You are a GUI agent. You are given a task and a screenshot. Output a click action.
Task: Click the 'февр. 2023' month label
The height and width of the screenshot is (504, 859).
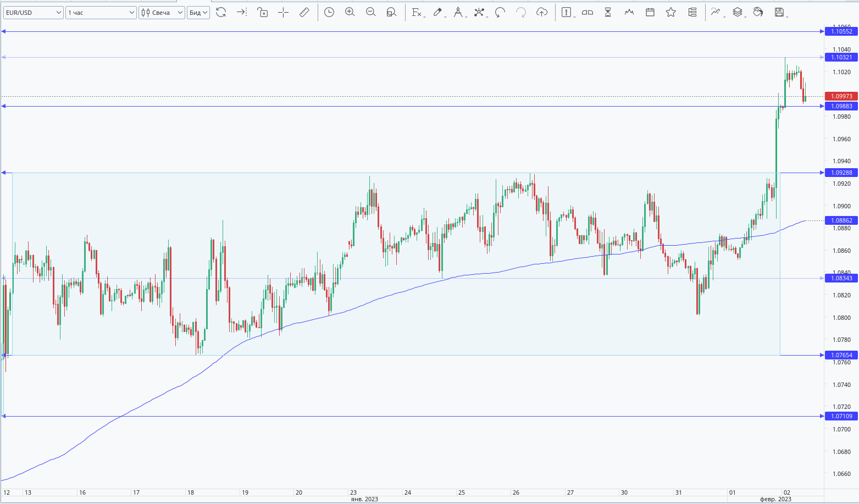tap(775, 499)
